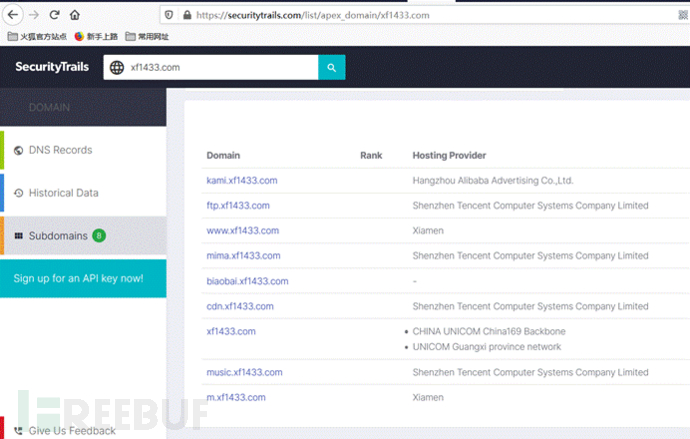The height and width of the screenshot is (439, 690).
Task: Click the teal search magnifier button
Action: pyautogui.click(x=331, y=67)
